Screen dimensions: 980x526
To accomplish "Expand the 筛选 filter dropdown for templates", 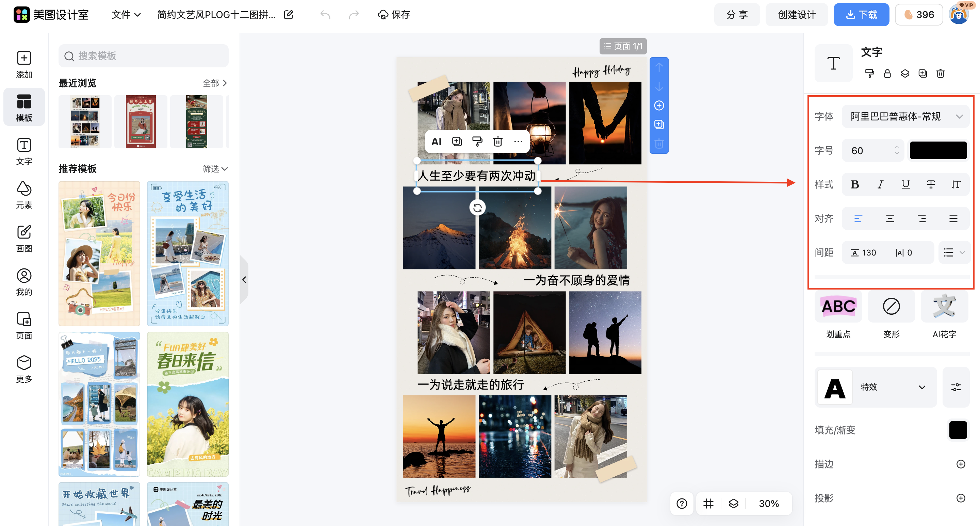I will point(215,169).
